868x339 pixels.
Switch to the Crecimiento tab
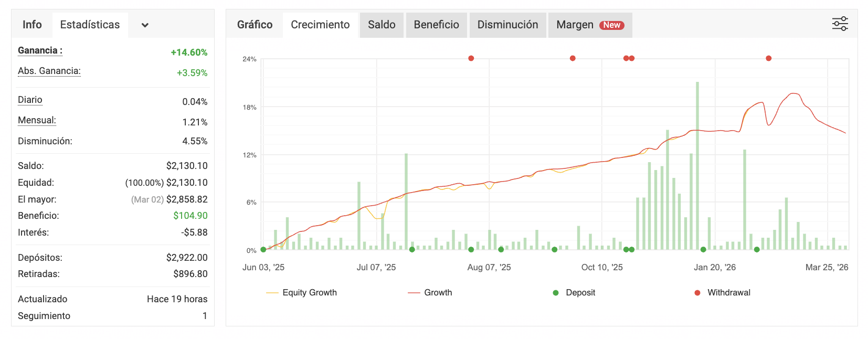pyautogui.click(x=320, y=25)
